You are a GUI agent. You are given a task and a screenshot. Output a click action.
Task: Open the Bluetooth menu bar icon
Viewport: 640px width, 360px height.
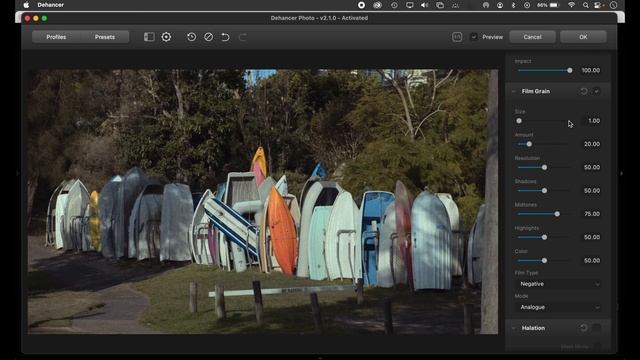tap(513, 5)
